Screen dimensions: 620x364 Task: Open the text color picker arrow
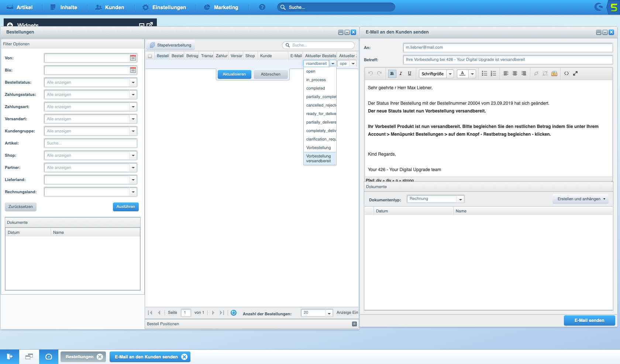472,74
